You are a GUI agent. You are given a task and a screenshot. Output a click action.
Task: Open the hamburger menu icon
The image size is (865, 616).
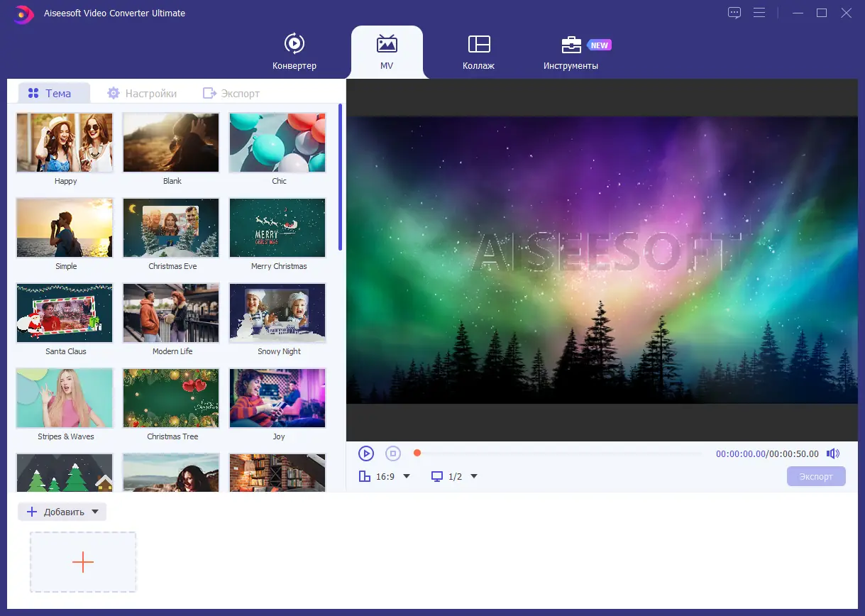point(759,13)
